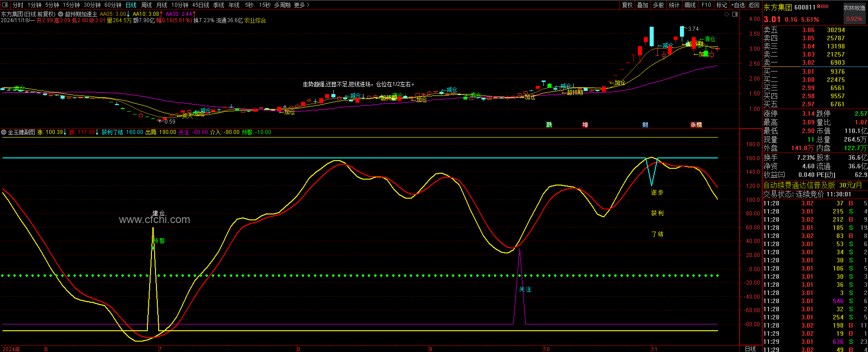Select the 5分钟 period
The image size is (868, 352).
52,5
